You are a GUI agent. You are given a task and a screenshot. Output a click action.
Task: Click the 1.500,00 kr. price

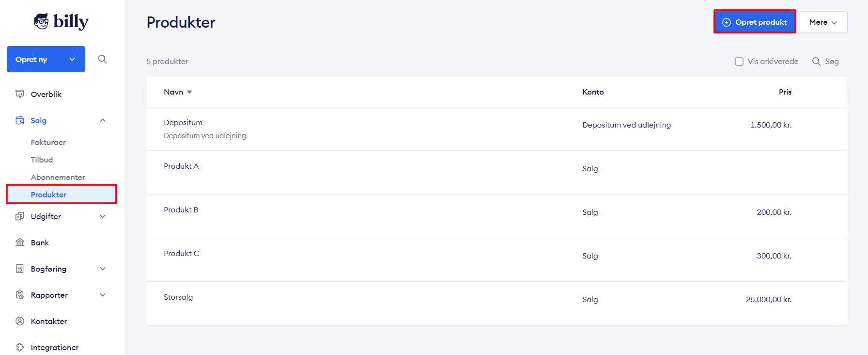tap(771, 125)
